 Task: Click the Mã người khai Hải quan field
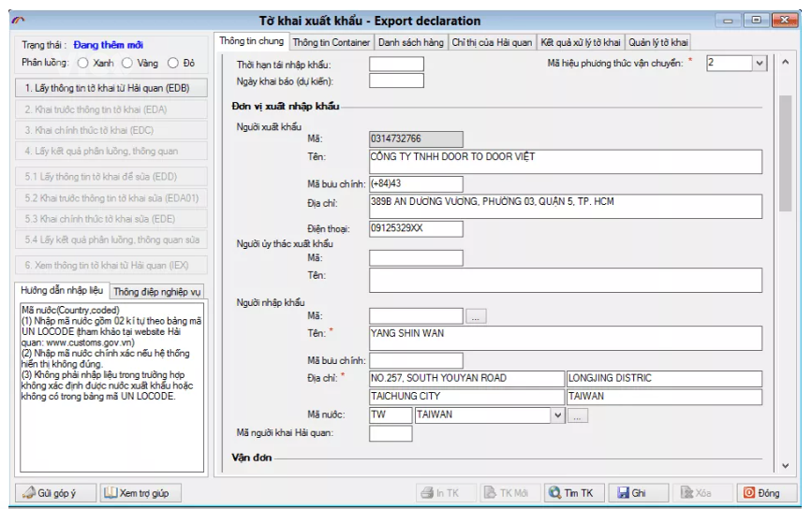(391, 433)
